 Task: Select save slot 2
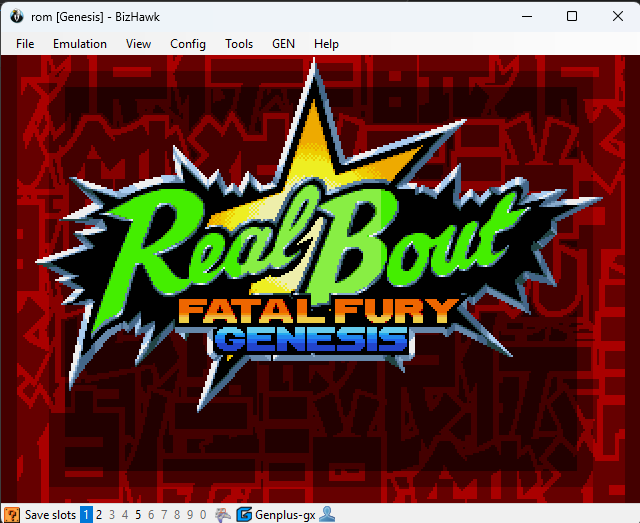pyautogui.click(x=99, y=514)
